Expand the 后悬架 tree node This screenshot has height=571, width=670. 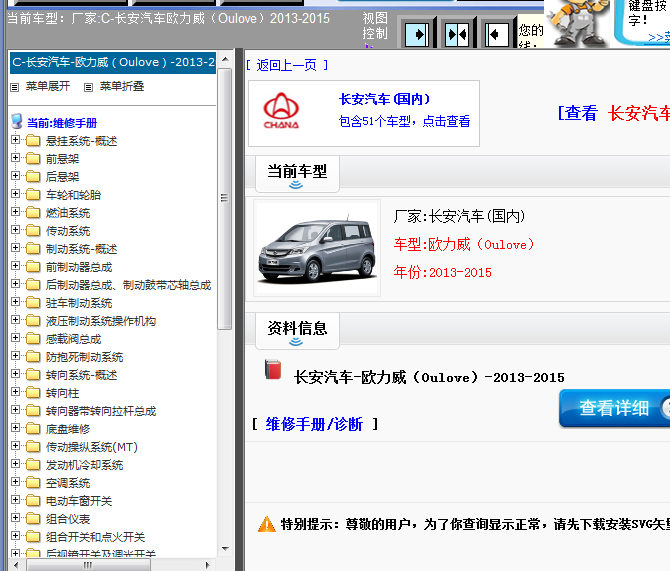coord(15,176)
